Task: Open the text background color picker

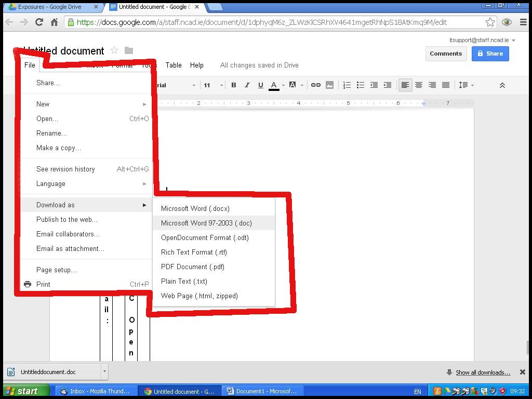Action: point(292,85)
